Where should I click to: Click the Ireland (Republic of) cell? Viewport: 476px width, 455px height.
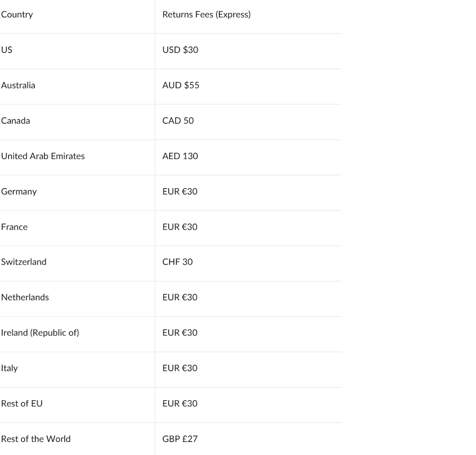pos(40,333)
